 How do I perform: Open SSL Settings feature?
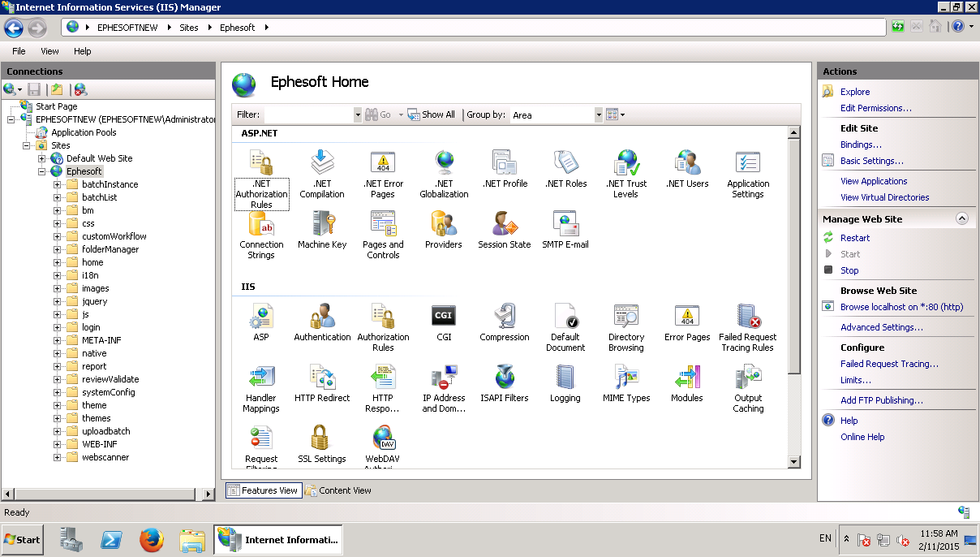322,444
